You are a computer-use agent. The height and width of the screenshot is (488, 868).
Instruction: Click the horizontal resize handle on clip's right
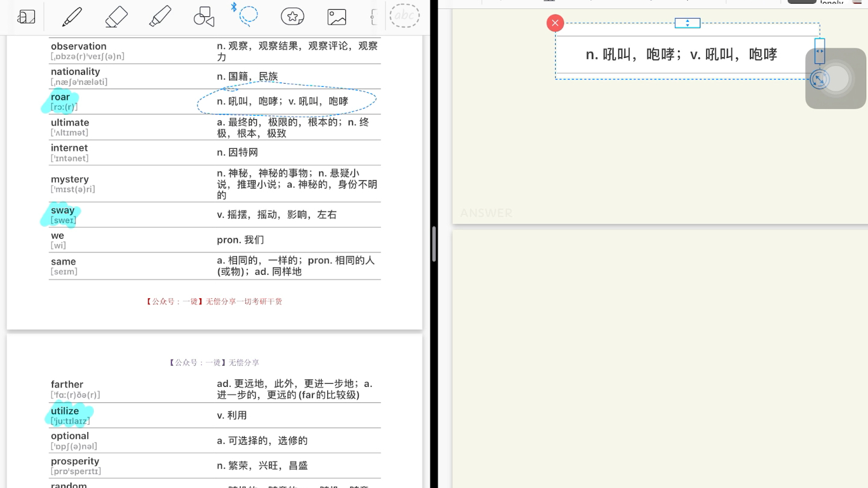coord(820,51)
